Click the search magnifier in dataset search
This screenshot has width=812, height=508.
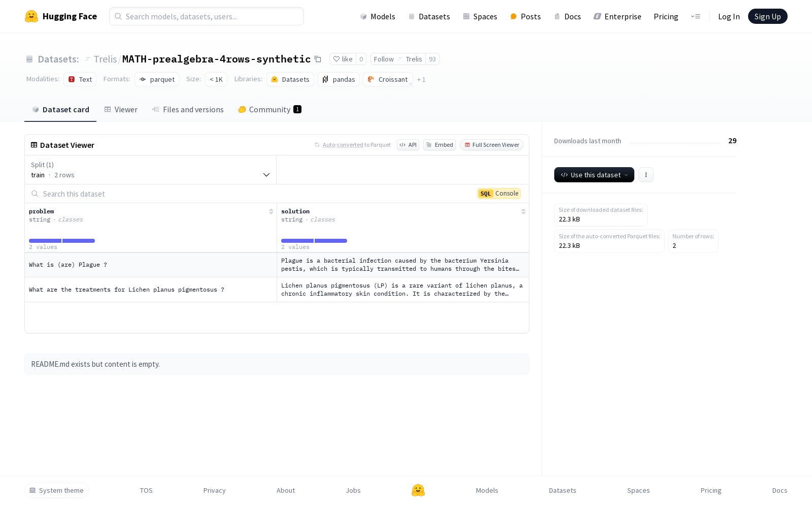tap(35, 194)
